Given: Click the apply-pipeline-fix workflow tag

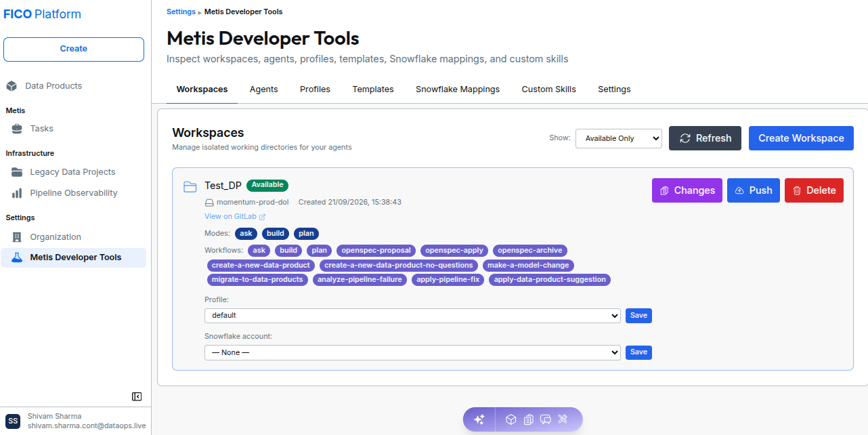Looking at the screenshot, I should tap(448, 280).
